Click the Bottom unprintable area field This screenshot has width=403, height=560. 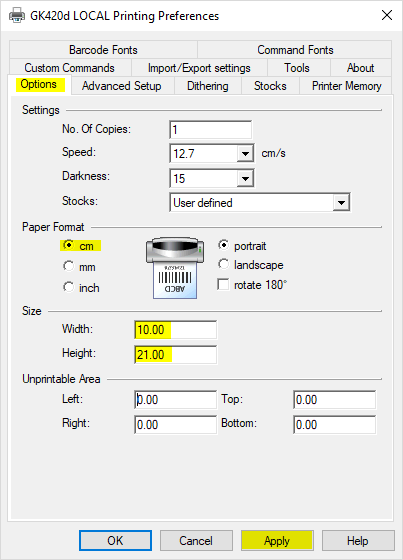(x=334, y=425)
